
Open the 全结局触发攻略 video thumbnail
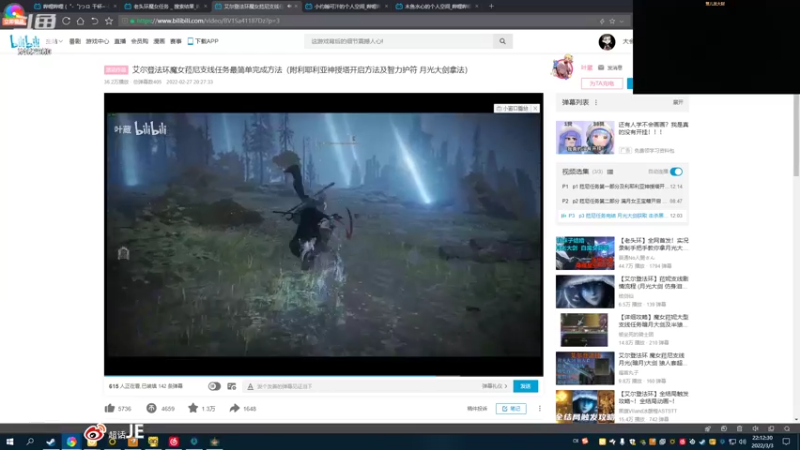tap(585, 406)
